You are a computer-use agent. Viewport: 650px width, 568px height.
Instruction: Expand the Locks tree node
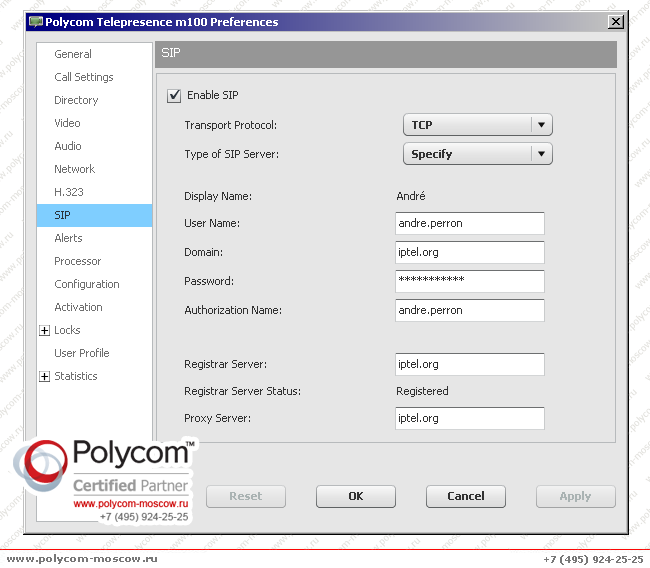tap(44, 330)
